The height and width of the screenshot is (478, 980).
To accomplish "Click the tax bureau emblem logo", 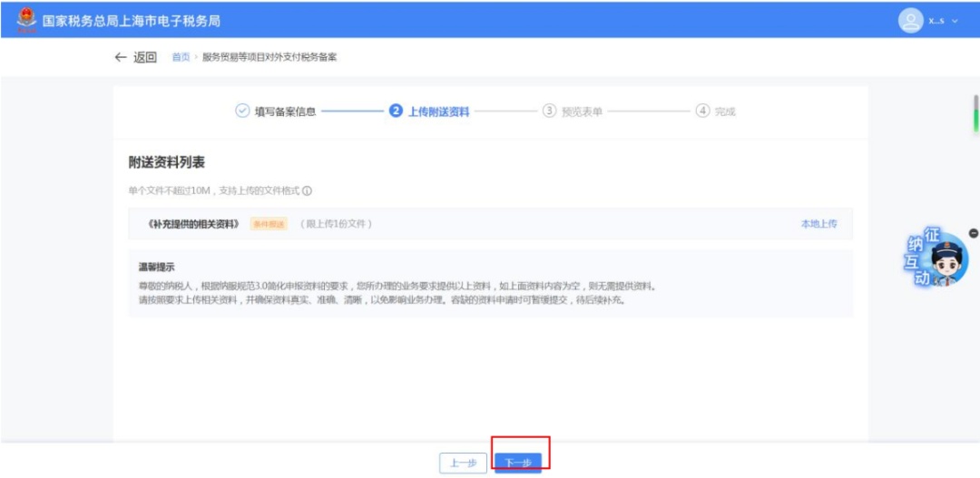I will (x=26, y=20).
